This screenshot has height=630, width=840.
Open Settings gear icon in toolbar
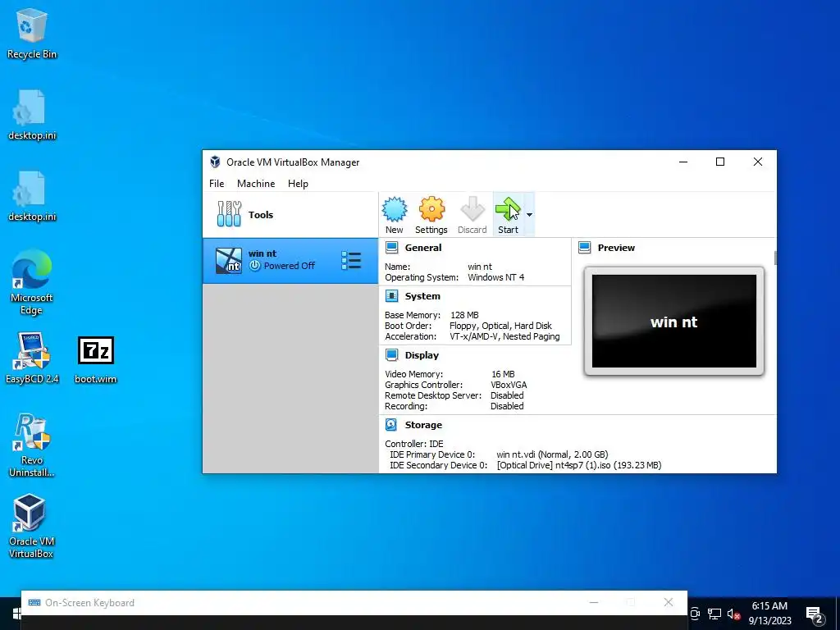[x=431, y=209]
